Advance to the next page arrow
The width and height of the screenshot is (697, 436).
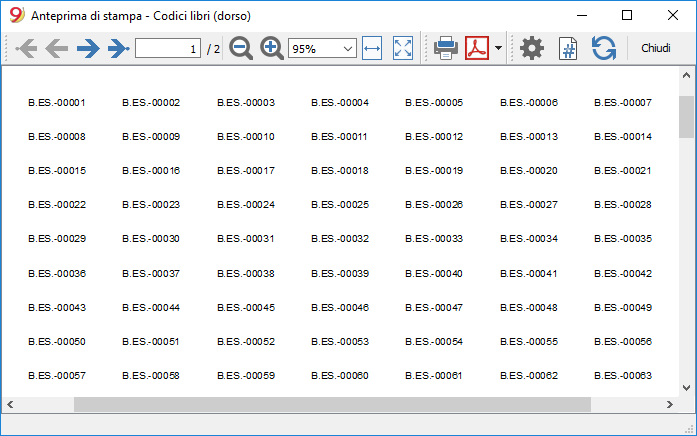[88, 48]
